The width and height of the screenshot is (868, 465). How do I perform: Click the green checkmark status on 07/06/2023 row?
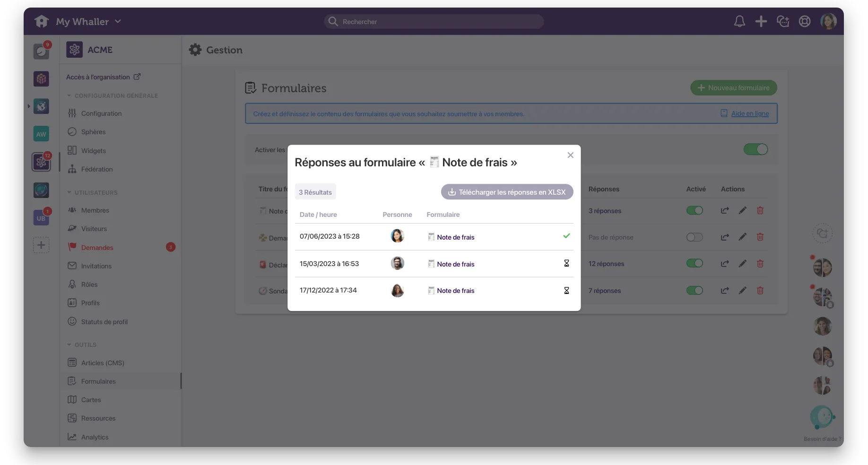[x=566, y=236]
